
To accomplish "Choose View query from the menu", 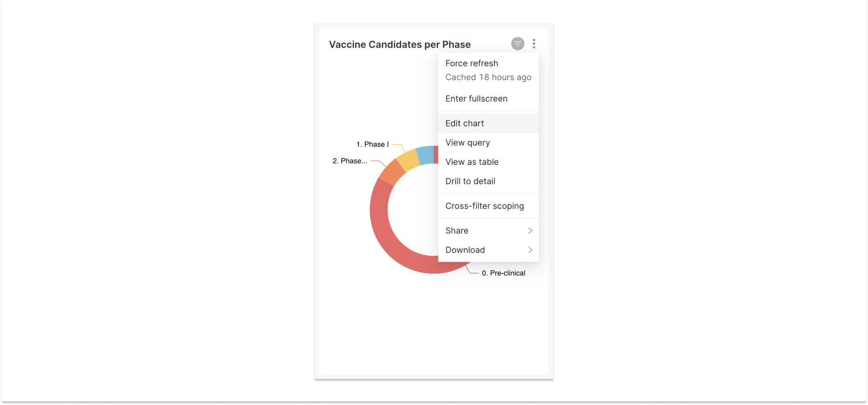I will click(467, 142).
